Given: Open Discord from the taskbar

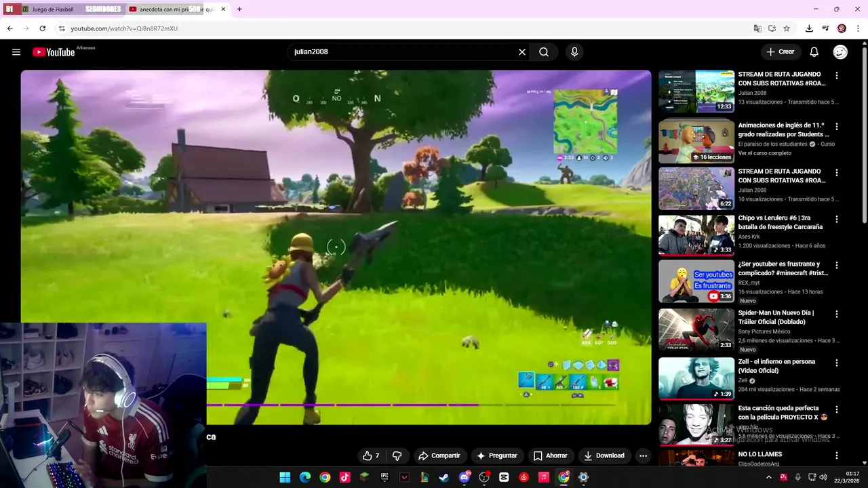Looking at the screenshot, I should [x=465, y=477].
